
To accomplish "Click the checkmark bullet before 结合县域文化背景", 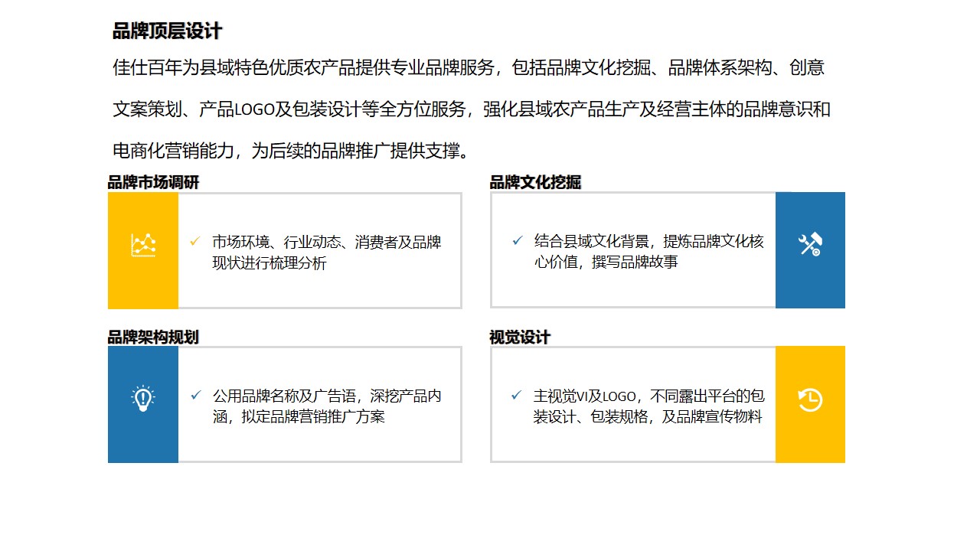I will [x=518, y=240].
